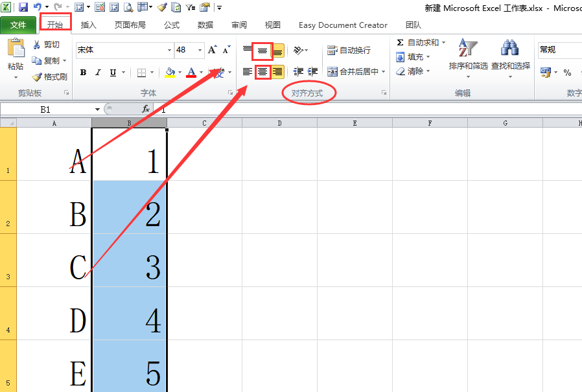Toggle align text right

point(277,72)
